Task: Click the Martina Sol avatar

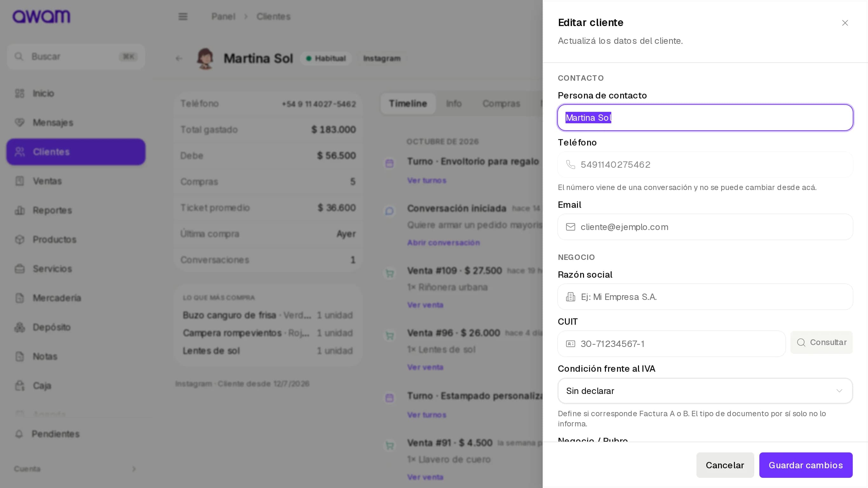Action: (x=205, y=58)
